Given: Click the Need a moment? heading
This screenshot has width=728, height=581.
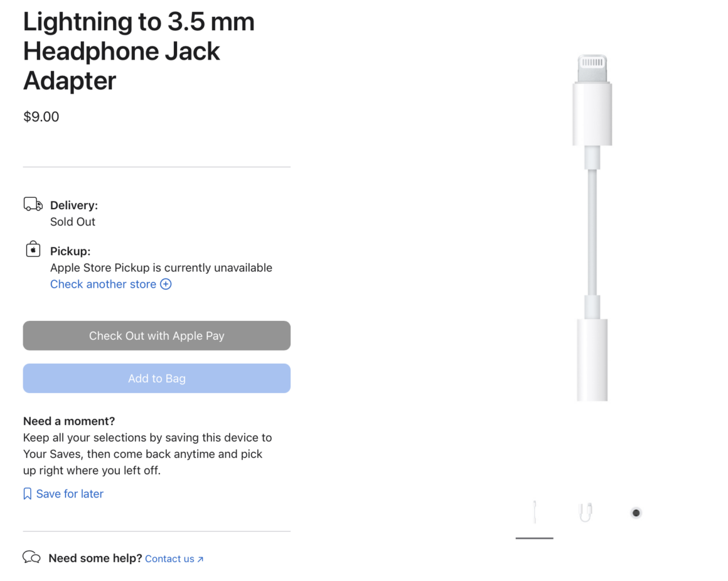Looking at the screenshot, I should pyautogui.click(x=69, y=421).
